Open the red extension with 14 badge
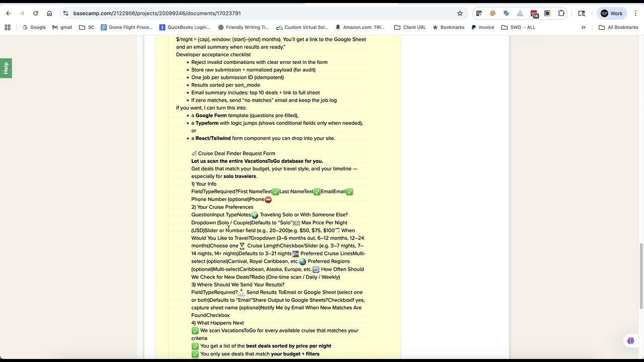The width and height of the screenshot is (644, 362). [534, 14]
